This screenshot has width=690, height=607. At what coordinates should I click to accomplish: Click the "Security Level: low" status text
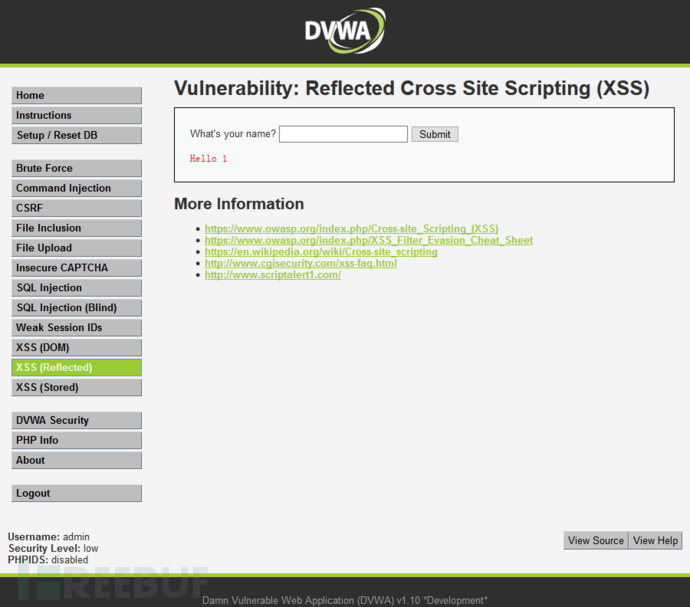pyautogui.click(x=53, y=548)
